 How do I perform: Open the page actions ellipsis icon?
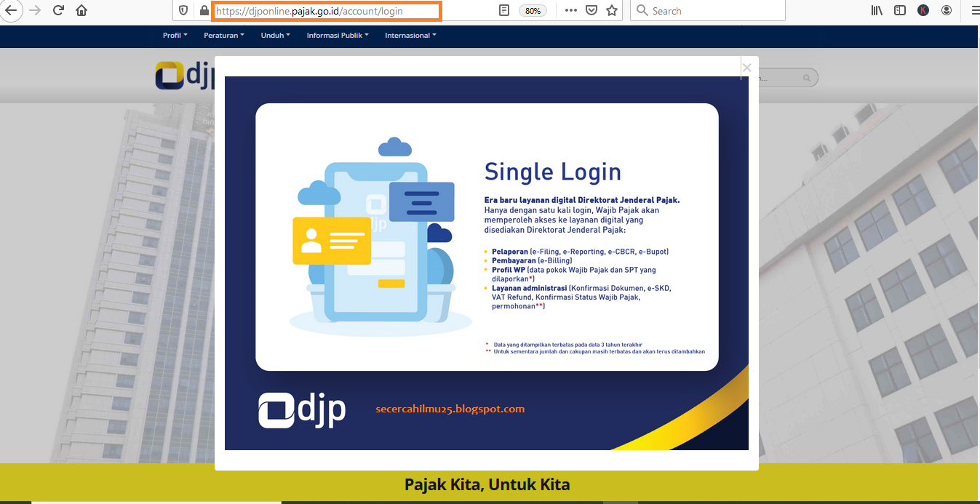570,10
